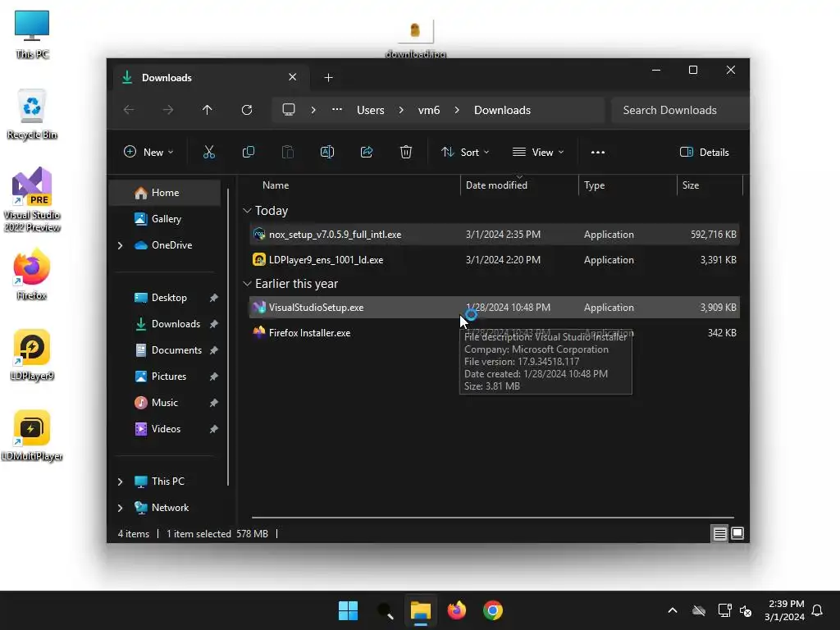This screenshot has width=840, height=630.
Task: Open the See more three-dots menu
Action: [598, 152]
